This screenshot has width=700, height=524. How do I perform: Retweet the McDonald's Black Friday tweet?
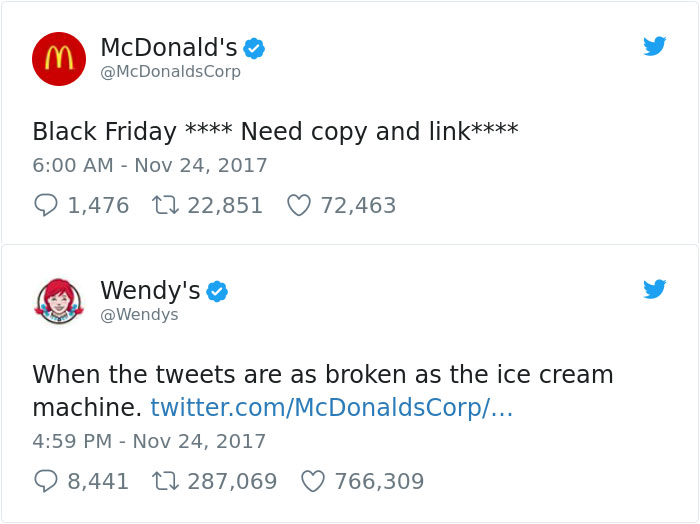click(165, 205)
